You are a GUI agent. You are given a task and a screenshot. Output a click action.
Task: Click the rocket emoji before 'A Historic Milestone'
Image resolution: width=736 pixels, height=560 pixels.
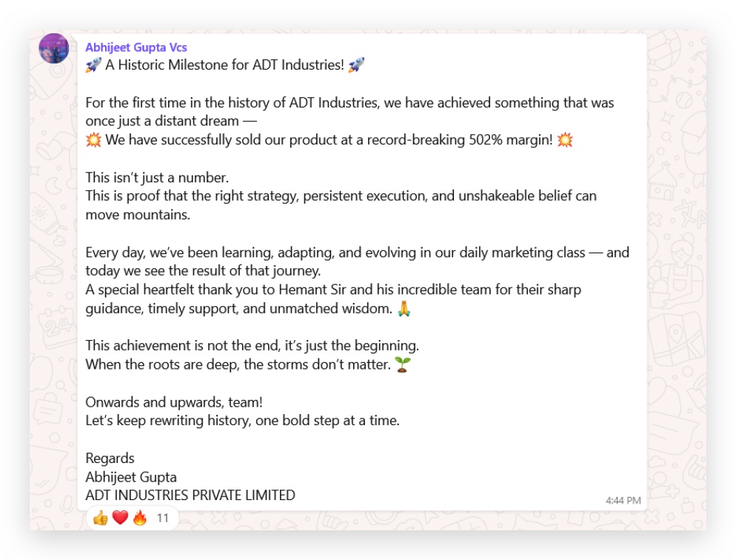point(93,65)
